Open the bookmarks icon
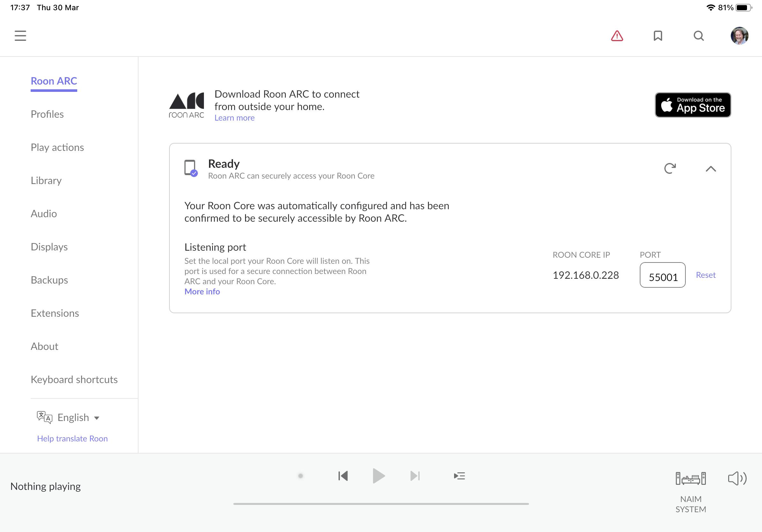The width and height of the screenshot is (762, 532). (x=657, y=36)
